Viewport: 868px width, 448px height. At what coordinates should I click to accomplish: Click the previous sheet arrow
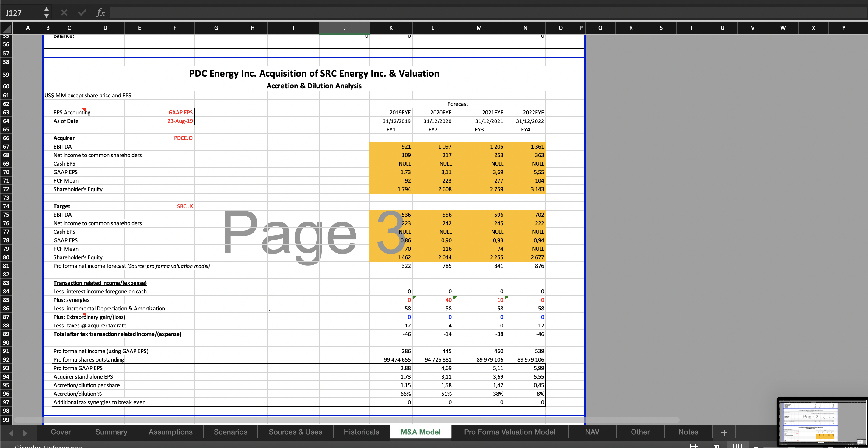[11, 433]
